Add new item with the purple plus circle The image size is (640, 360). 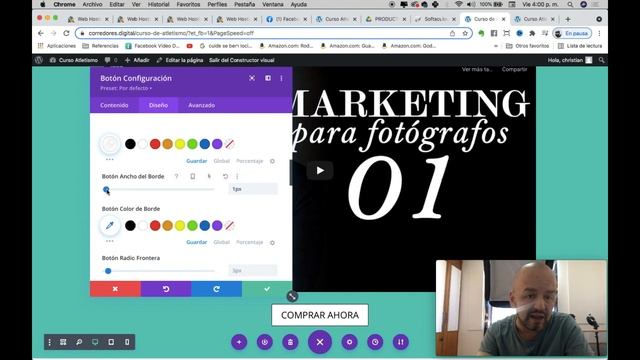(x=239, y=342)
